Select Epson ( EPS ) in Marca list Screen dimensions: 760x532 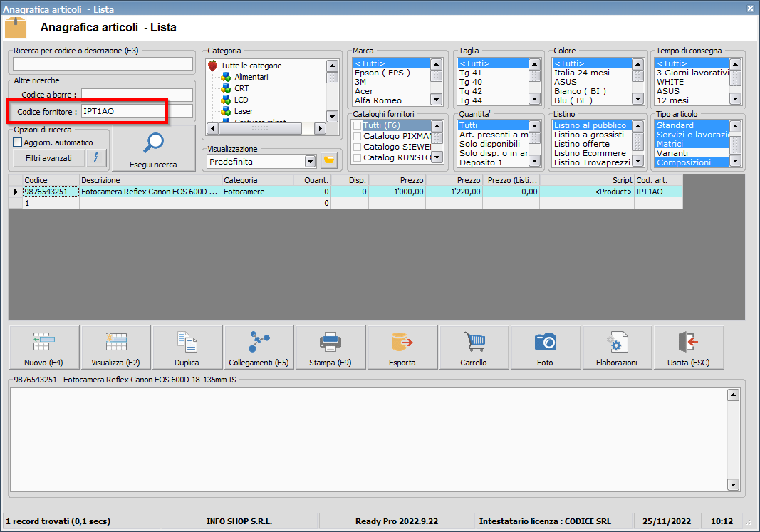[x=391, y=73]
